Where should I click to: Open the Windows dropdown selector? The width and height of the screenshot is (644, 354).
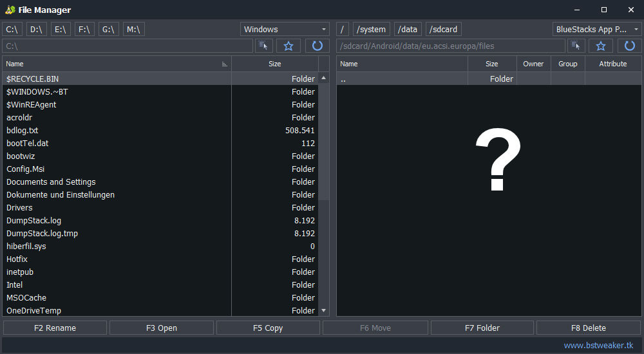click(285, 29)
